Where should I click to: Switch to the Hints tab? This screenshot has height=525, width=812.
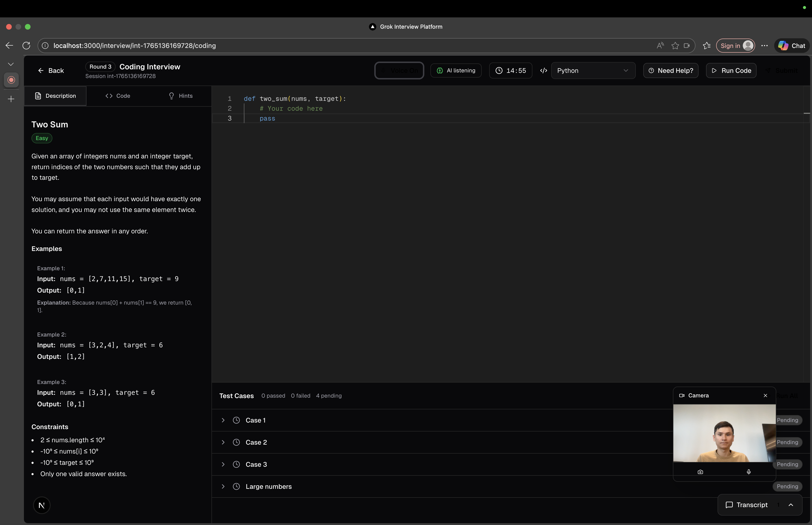pos(181,96)
